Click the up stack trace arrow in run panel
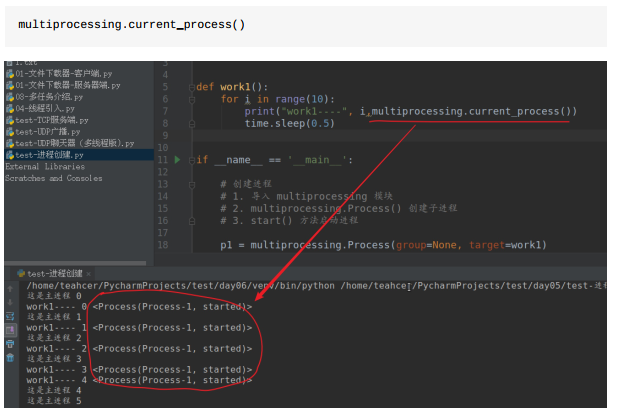 click(10, 289)
